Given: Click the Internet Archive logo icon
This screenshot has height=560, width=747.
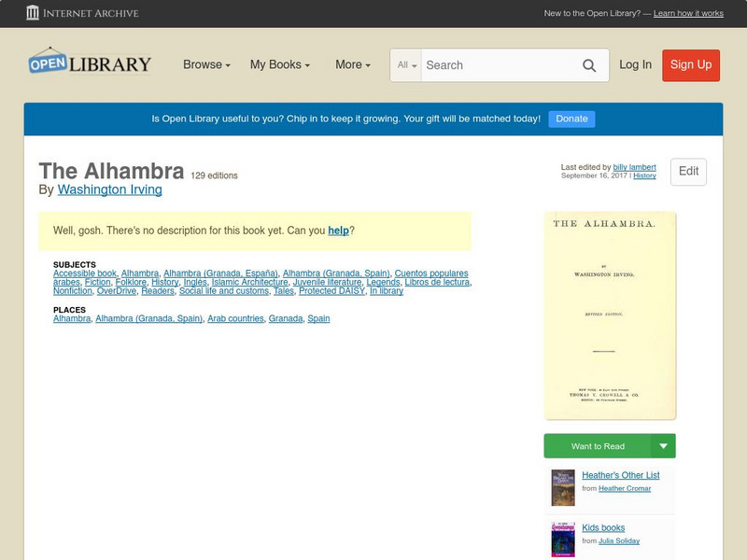Looking at the screenshot, I should click(33, 13).
